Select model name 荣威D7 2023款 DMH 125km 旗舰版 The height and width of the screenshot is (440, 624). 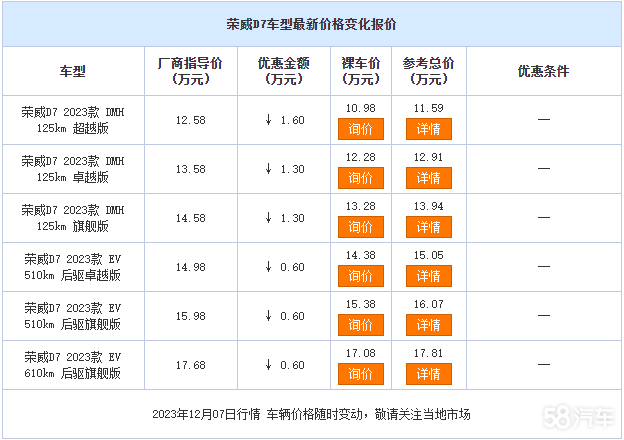(72, 218)
